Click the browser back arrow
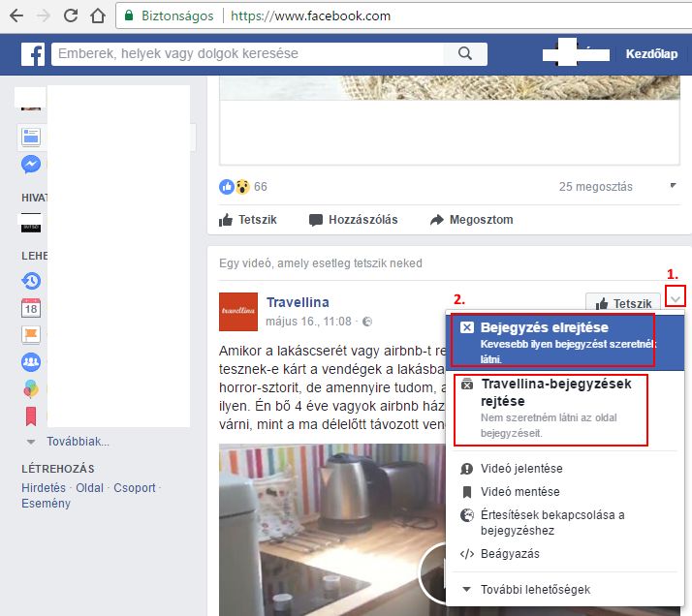 [16, 15]
